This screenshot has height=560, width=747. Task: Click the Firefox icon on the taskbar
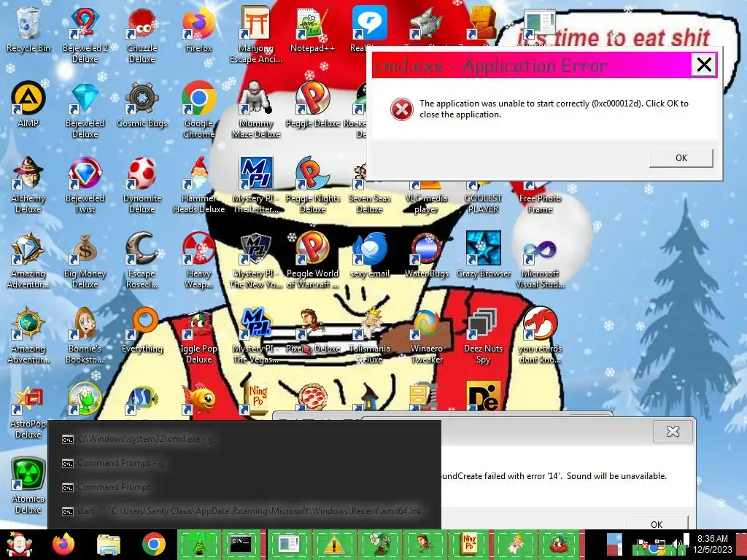[x=63, y=544]
